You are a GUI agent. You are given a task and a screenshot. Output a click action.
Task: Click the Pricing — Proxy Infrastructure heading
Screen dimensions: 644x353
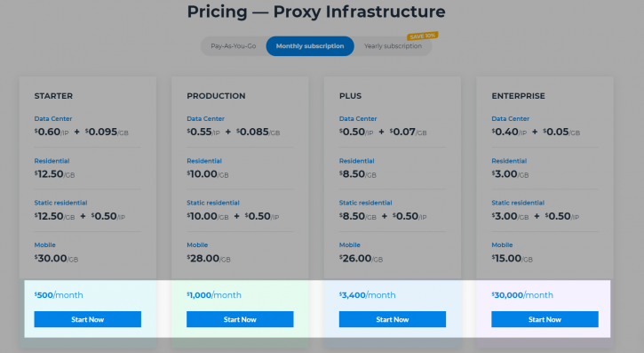coord(316,12)
